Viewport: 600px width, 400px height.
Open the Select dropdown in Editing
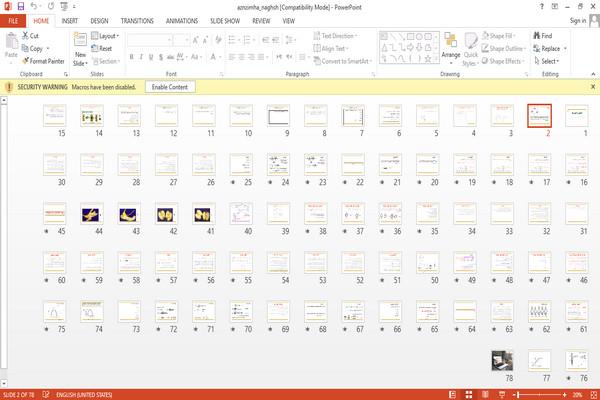click(547, 61)
